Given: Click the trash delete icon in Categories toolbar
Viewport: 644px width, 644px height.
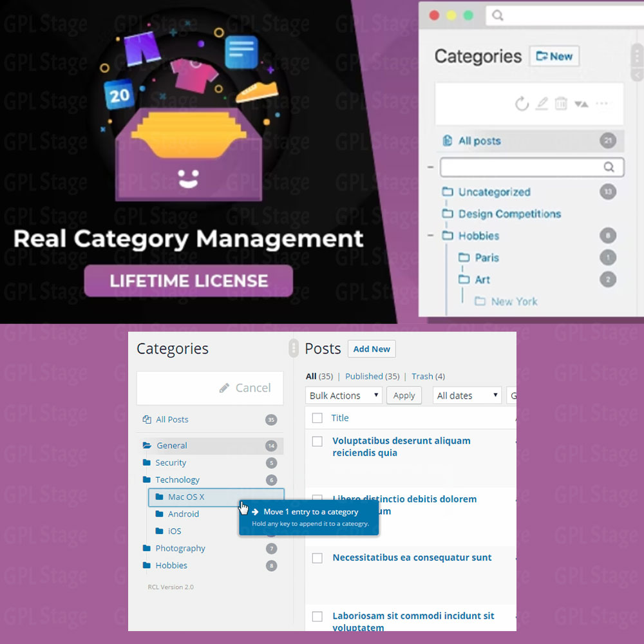Looking at the screenshot, I should click(561, 104).
